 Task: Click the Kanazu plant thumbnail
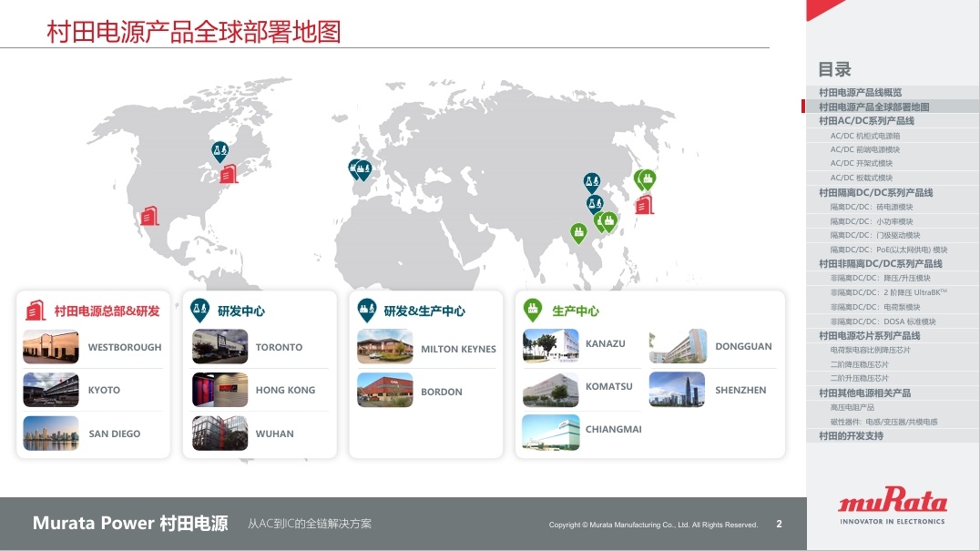pos(551,345)
